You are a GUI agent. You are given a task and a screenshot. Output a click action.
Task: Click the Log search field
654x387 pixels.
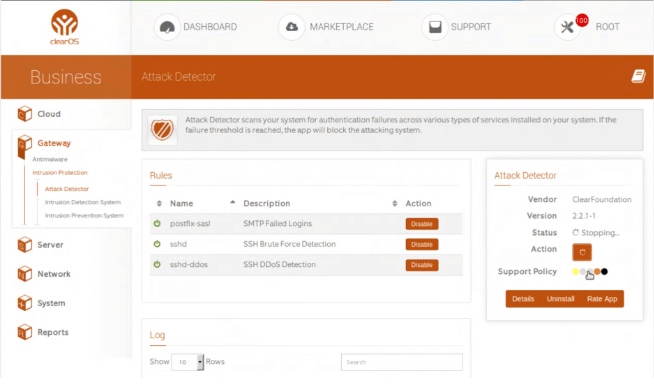402,362
